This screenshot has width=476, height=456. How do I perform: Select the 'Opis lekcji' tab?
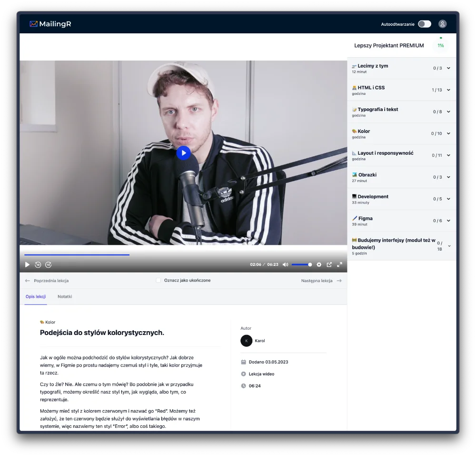pyautogui.click(x=36, y=296)
